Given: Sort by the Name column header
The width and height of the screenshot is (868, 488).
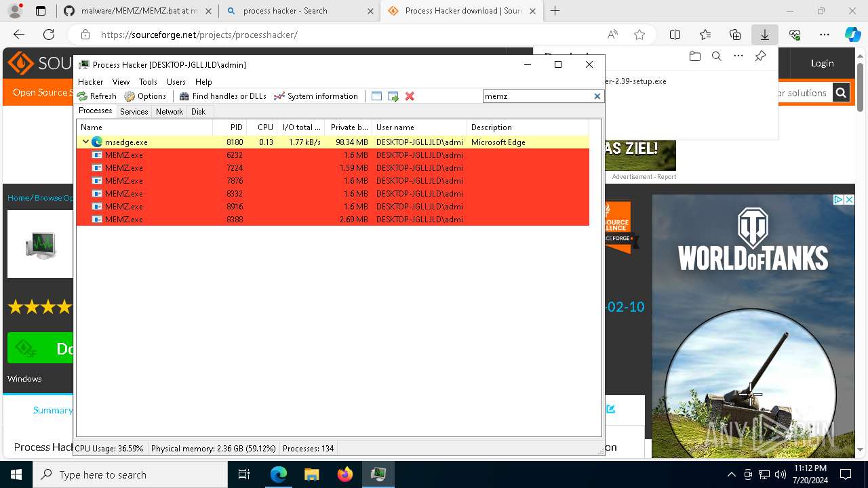Looking at the screenshot, I should click(144, 127).
